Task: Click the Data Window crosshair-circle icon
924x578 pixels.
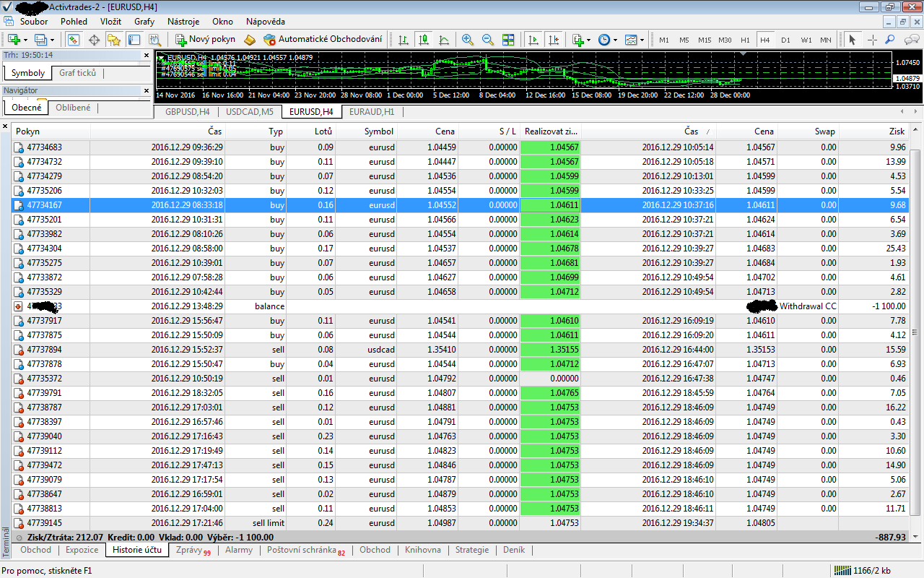Action: [x=94, y=40]
